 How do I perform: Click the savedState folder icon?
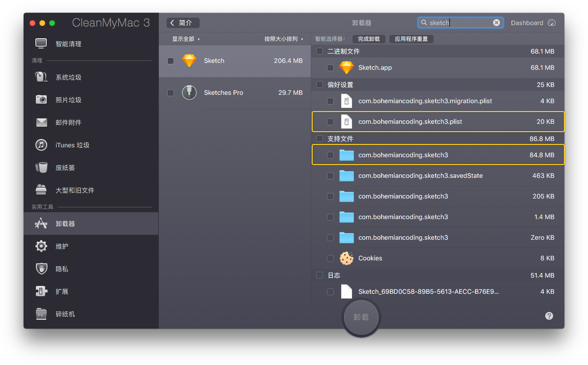coord(346,175)
